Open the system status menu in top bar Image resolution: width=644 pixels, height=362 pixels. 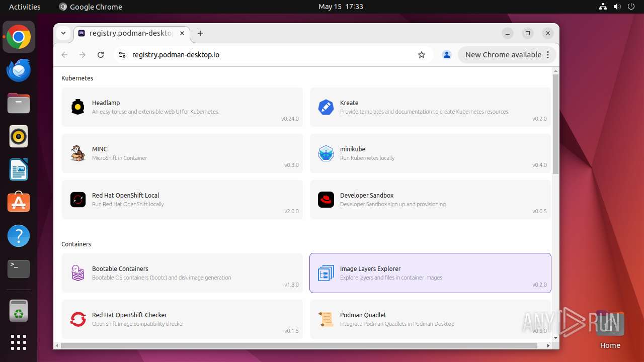pyautogui.click(x=617, y=7)
